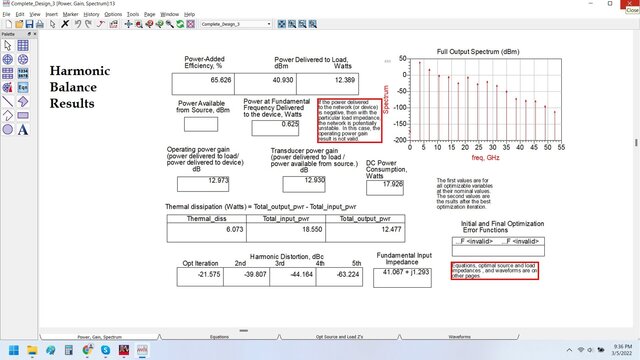The width and height of the screenshot is (640, 360).
Task: Open the View menu
Action: click(35, 14)
